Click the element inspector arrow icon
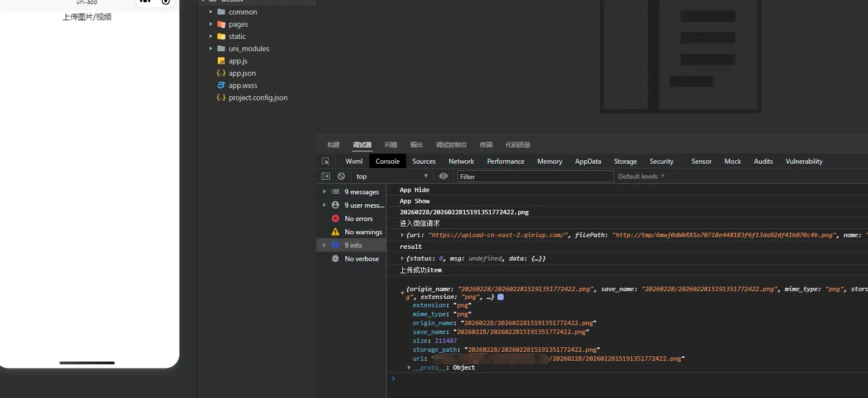The width and height of the screenshot is (868, 398). [x=326, y=161]
